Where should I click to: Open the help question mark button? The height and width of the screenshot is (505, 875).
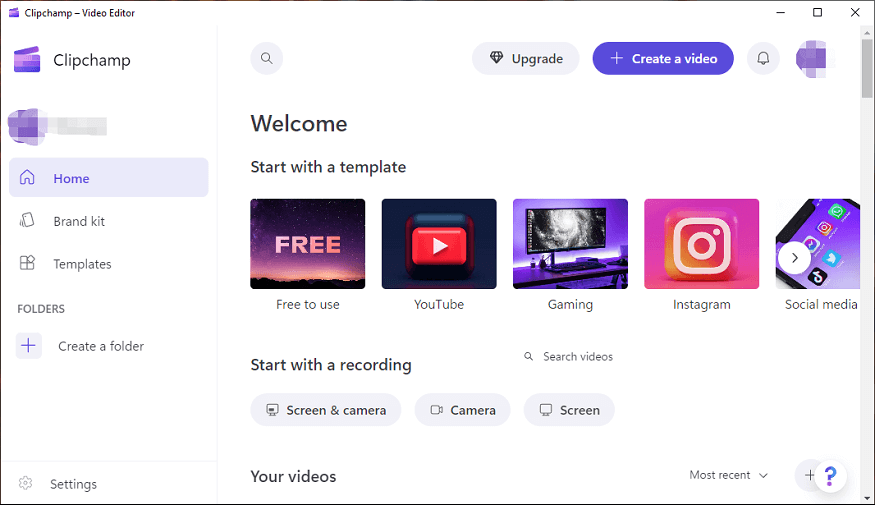pos(830,476)
